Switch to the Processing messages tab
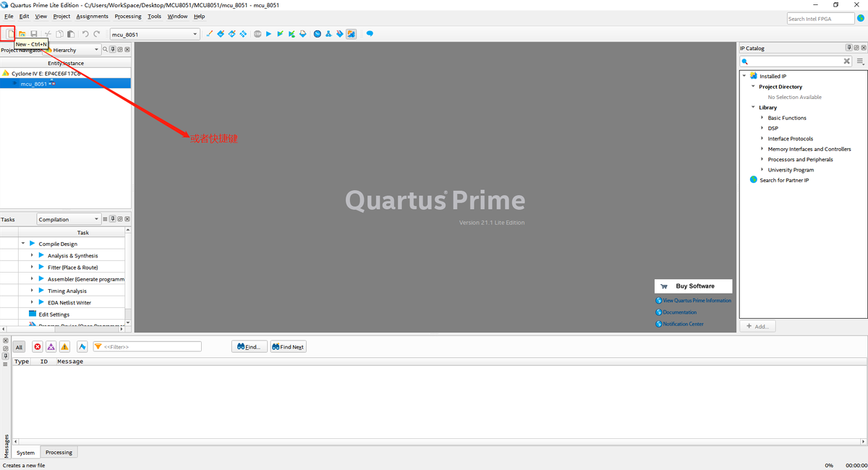This screenshot has height=470, width=868. click(x=59, y=453)
